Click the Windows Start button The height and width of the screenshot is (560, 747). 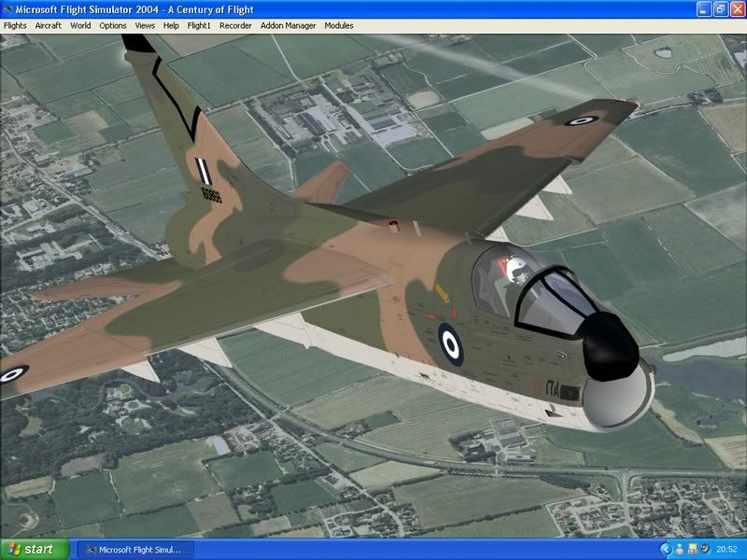[35, 550]
